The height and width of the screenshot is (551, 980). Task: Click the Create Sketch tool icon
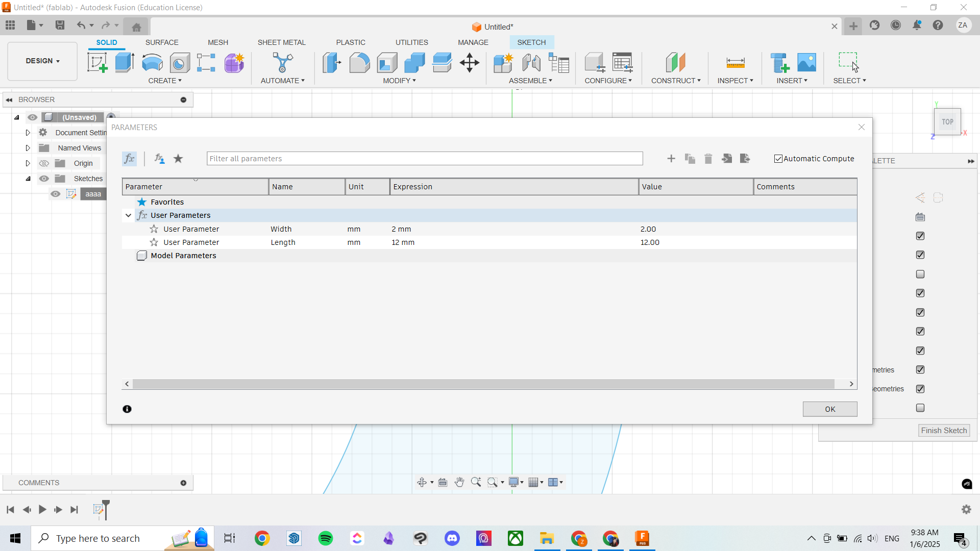(97, 63)
